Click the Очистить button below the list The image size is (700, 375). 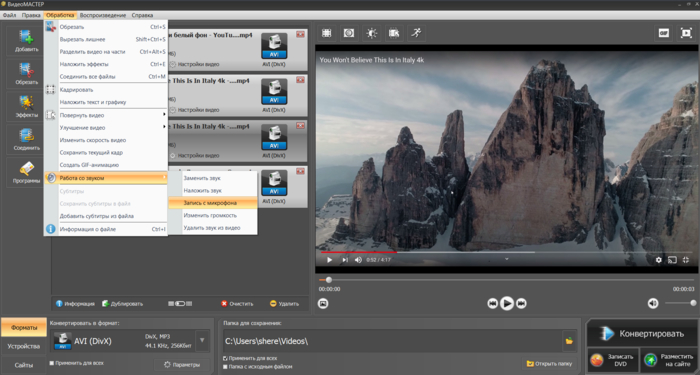coord(237,304)
